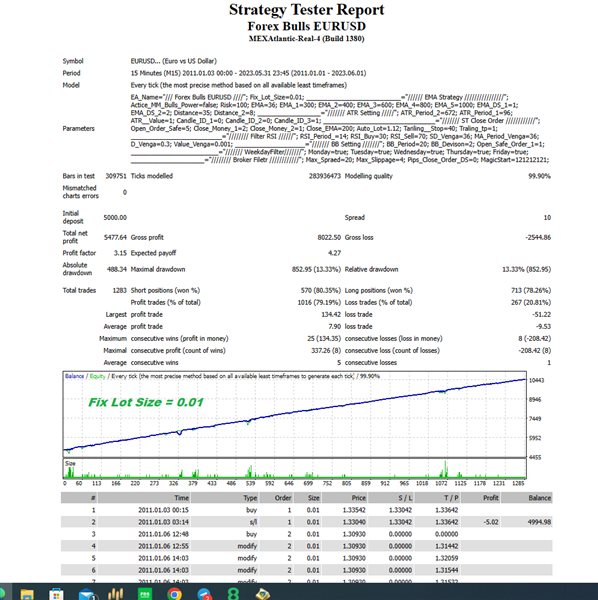The image size is (598, 600).
Task: Click the time cell '2011.01.03 00:15'
Action: 163,510
